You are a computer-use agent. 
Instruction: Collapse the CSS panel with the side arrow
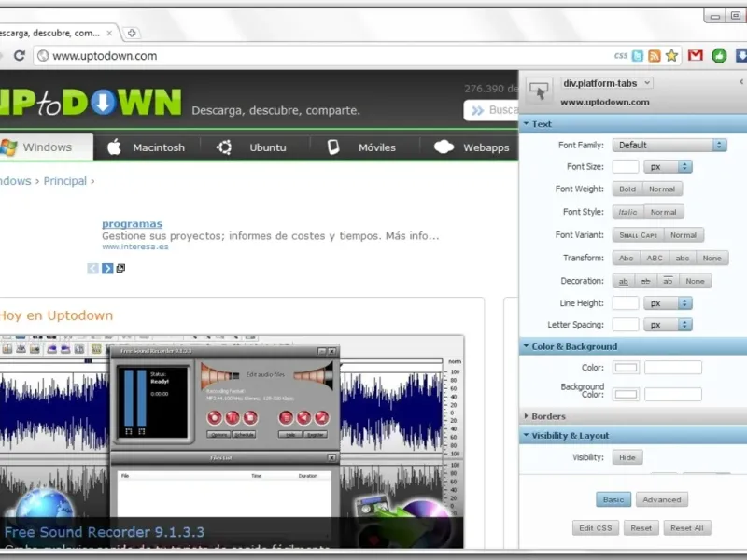pyautogui.click(x=741, y=82)
